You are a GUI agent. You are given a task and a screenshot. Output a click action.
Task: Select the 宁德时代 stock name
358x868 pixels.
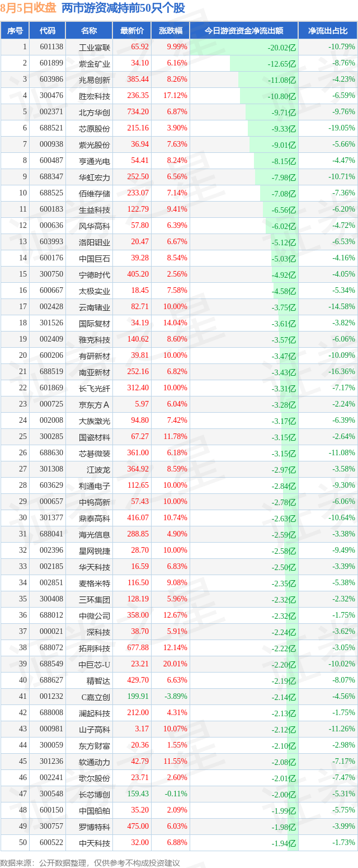(x=95, y=274)
